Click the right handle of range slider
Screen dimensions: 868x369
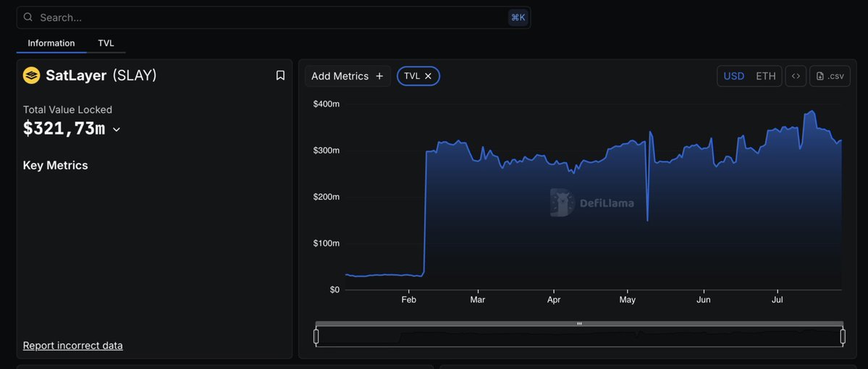coord(843,336)
